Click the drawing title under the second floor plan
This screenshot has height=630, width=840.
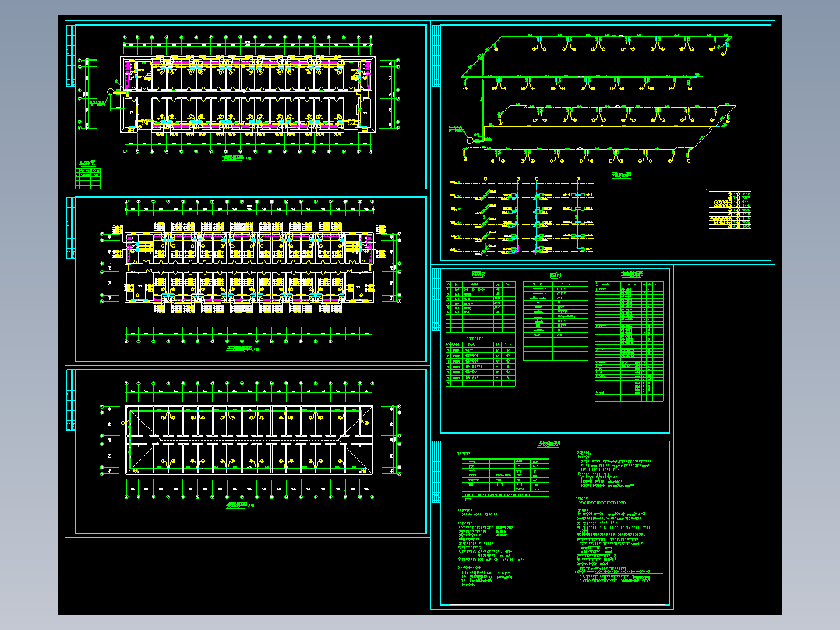pos(242,349)
